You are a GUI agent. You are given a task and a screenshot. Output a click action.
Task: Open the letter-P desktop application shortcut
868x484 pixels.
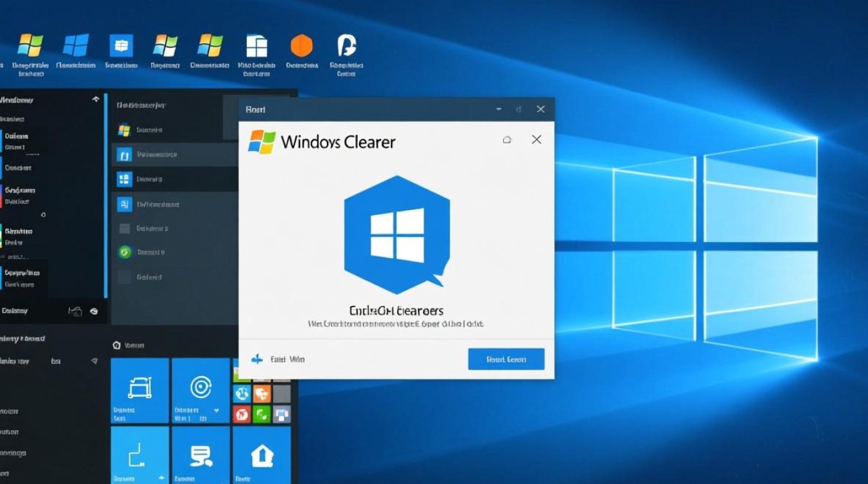pos(346,44)
